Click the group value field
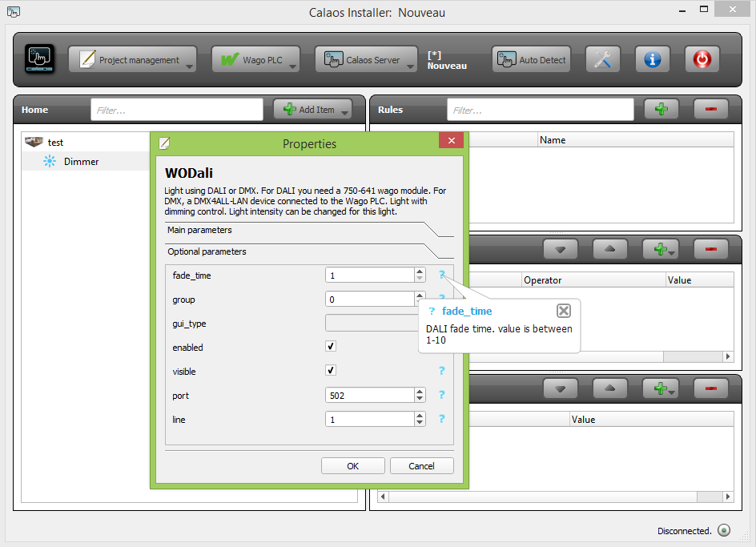This screenshot has width=756, height=547. coord(370,300)
